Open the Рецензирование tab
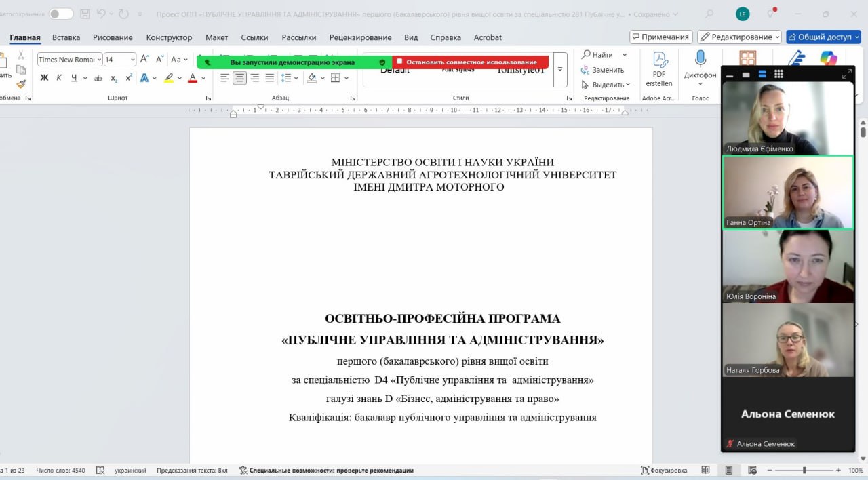This screenshot has height=480, width=868. coord(360,37)
